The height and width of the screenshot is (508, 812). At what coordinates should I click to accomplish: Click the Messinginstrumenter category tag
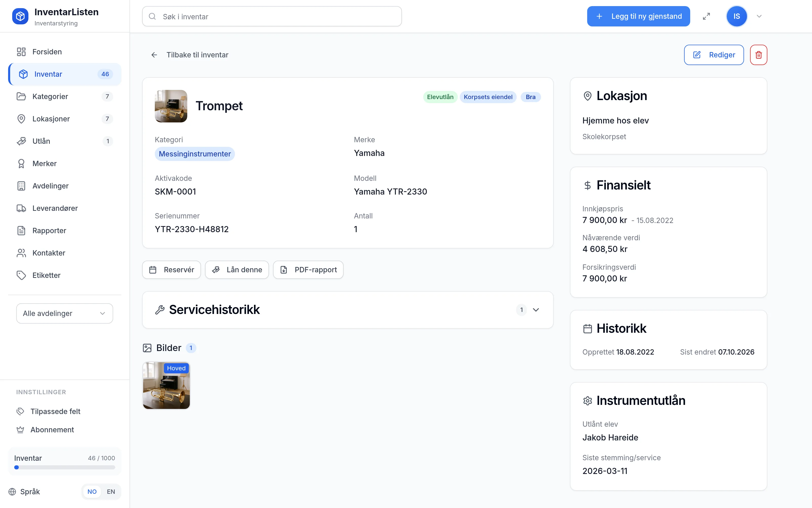(195, 154)
